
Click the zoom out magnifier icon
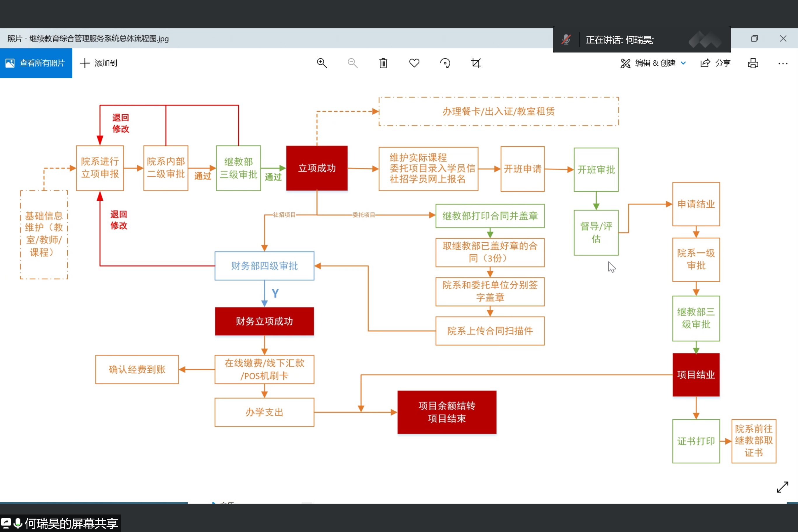(353, 63)
